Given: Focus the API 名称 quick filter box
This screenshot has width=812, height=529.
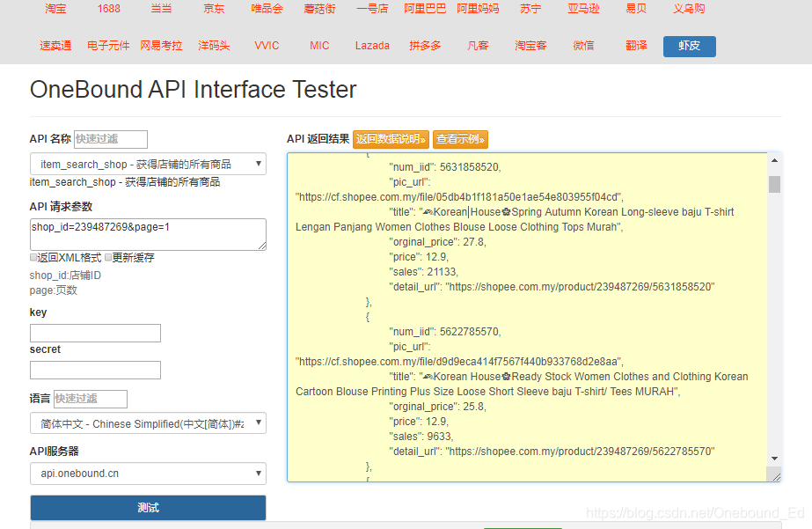Looking at the screenshot, I should (111, 139).
